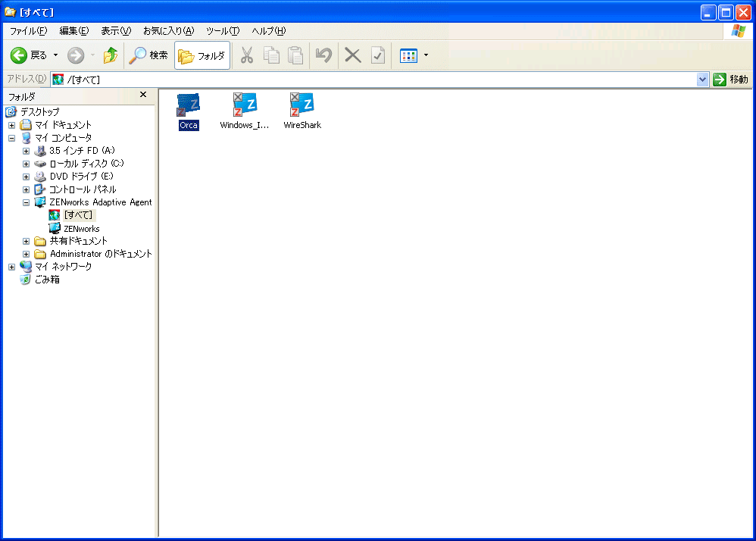The height and width of the screenshot is (541, 756).
Task: Click the 移動 Go button
Action: pyautogui.click(x=731, y=80)
